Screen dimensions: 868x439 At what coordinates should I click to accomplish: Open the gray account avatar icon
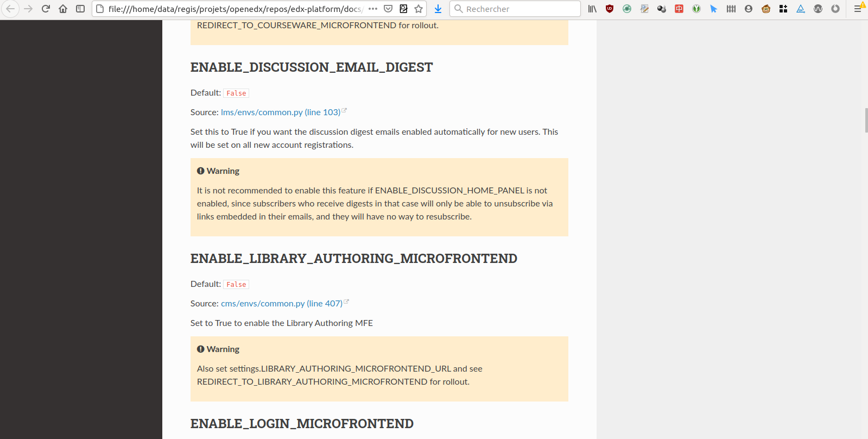[749, 9]
